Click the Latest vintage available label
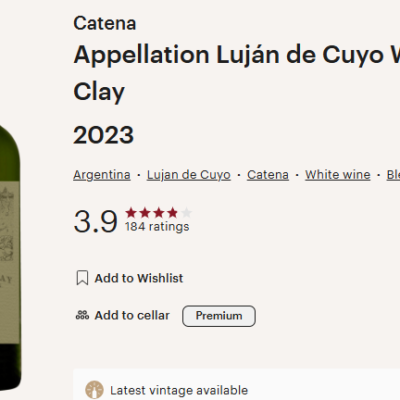 tap(179, 390)
